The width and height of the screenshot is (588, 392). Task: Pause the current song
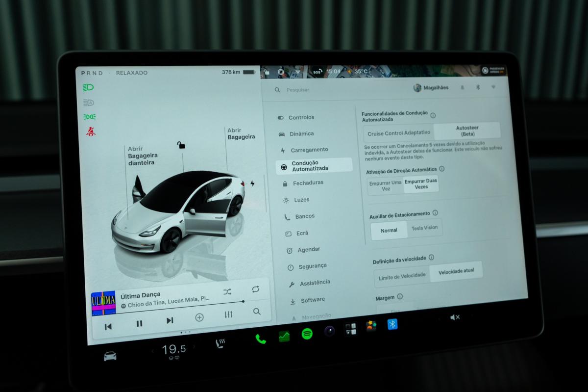(140, 323)
